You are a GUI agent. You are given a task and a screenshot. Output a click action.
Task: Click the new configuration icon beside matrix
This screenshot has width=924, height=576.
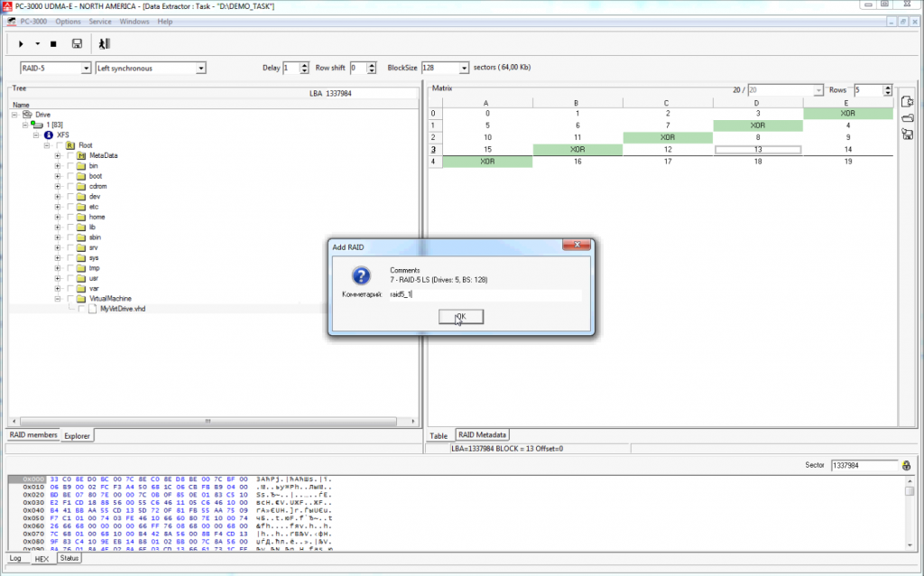[908, 101]
